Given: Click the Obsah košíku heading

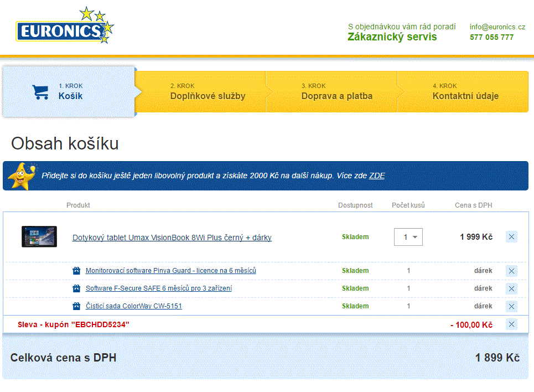Looking at the screenshot, I should click(x=65, y=143).
